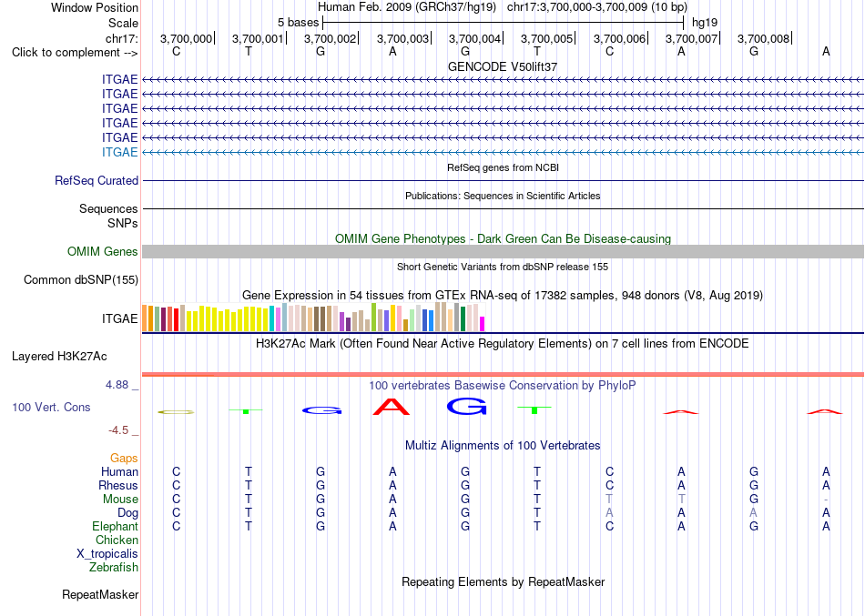This screenshot has height=616, width=865.
Task: Open the OMIM Gene Phenotypes track title
Action: (x=503, y=238)
